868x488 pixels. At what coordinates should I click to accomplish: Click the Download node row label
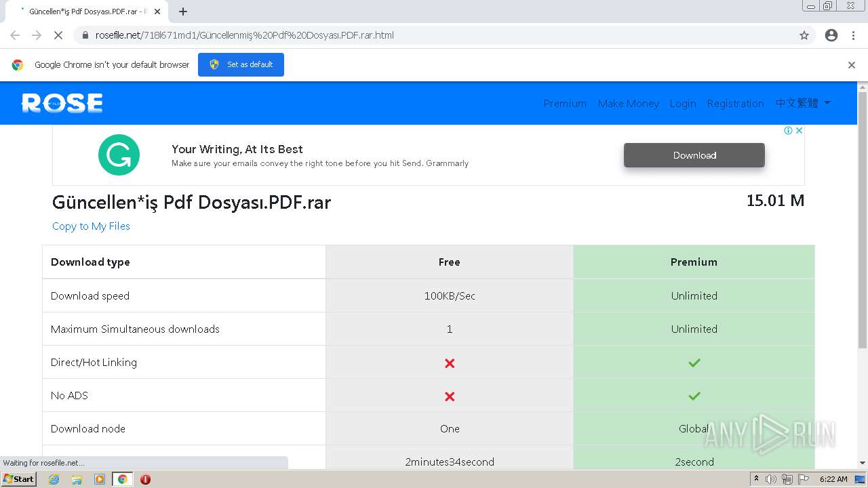pos(88,428)
